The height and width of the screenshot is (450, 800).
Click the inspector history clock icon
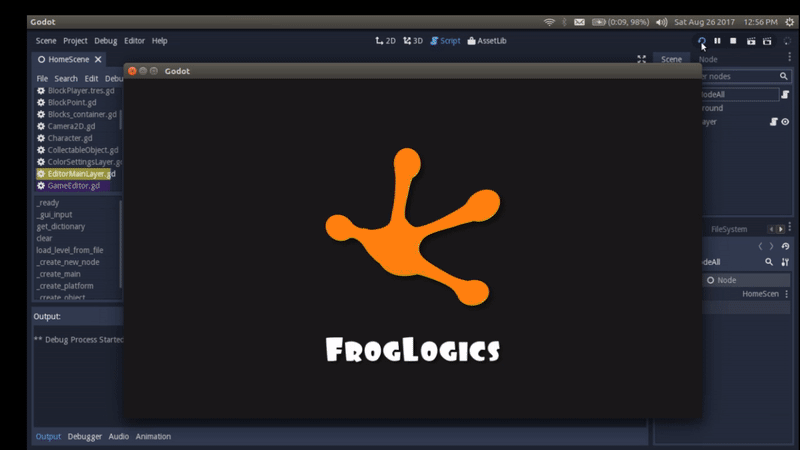tap(785, 246)
